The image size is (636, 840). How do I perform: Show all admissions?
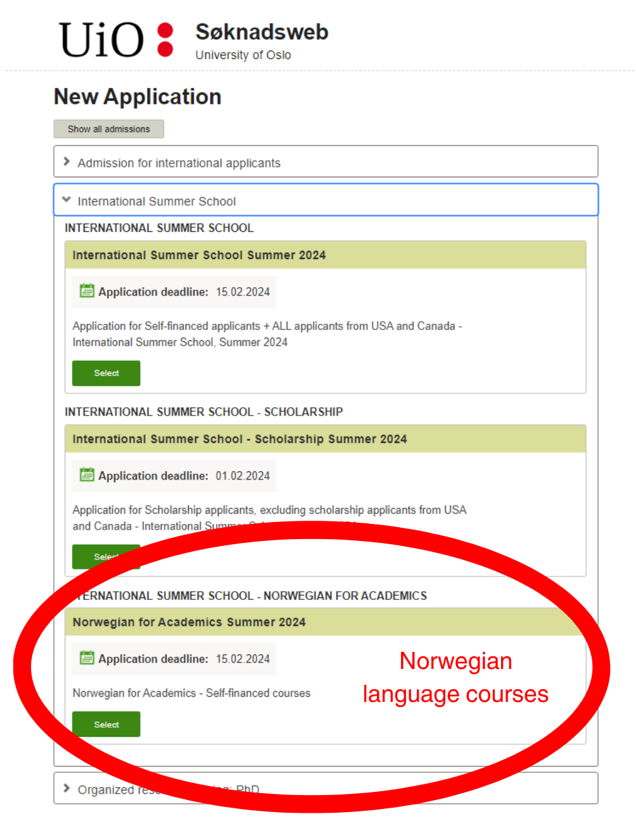[109, 129]
